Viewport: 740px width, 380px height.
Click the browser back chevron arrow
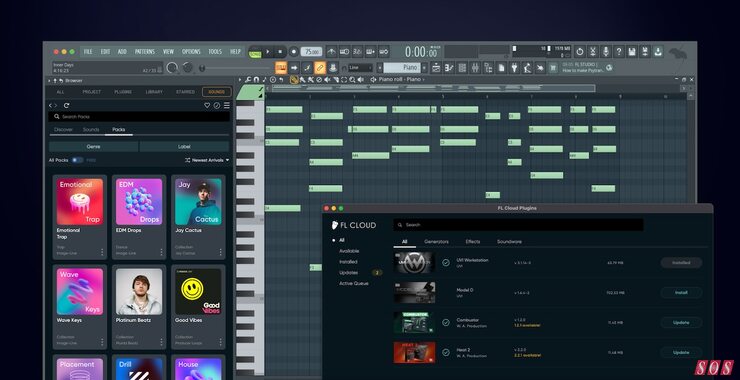point(51,105)
